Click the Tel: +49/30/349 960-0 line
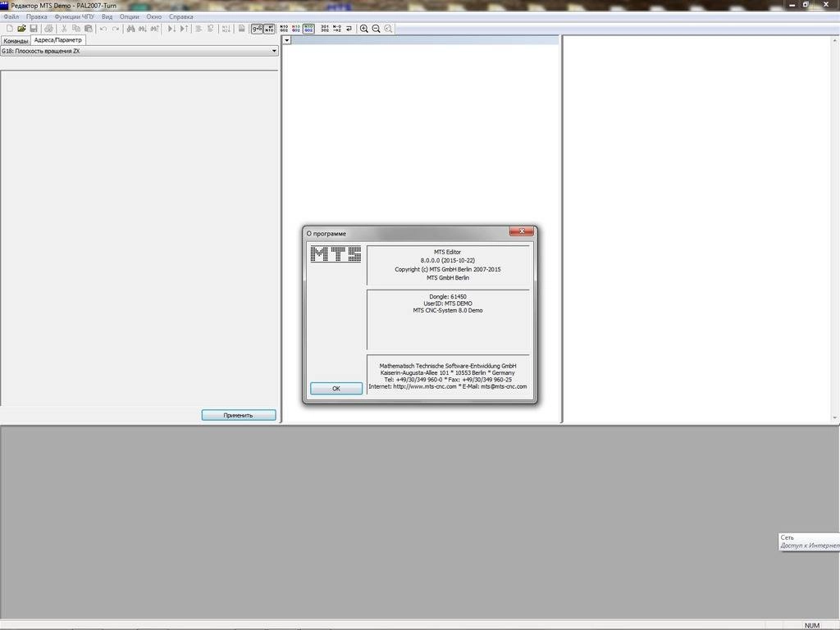840x630 pixels. [447, 380]
